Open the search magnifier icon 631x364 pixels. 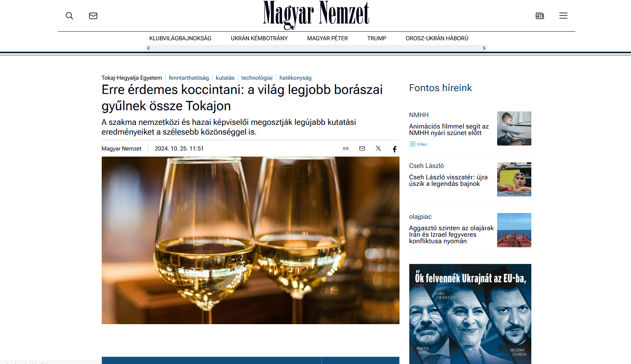70,16
